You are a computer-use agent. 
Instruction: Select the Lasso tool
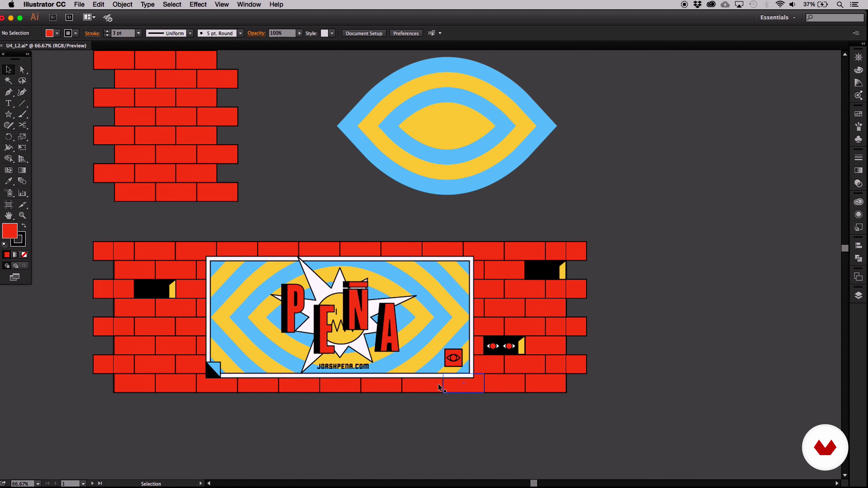point(22,81)
